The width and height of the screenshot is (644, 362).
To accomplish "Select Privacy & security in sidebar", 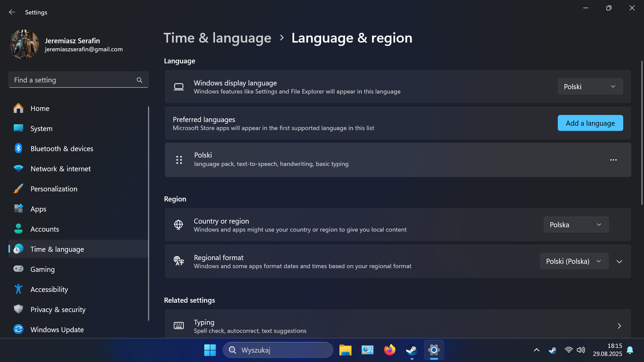I will [x=58, y=309].
